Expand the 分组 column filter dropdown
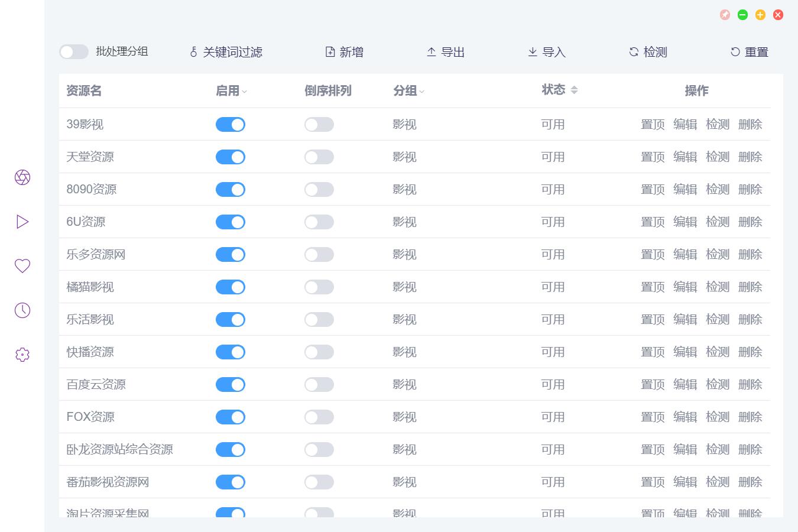This screenshot has width=798, height=532. 422,92
